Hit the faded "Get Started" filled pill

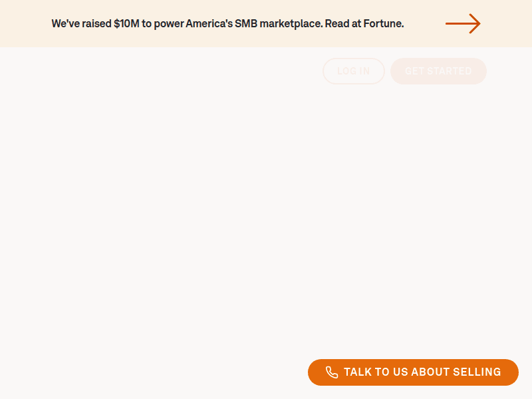tap(438, 71)
